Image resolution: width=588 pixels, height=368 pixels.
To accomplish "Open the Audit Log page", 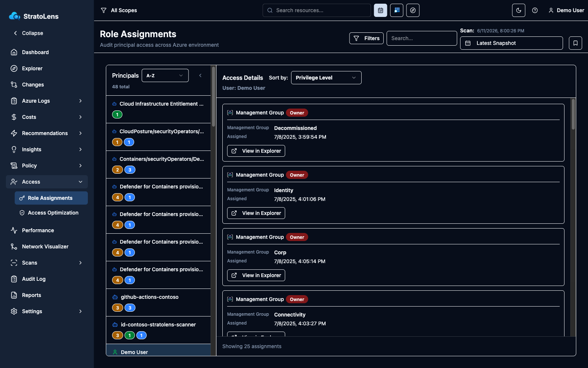I will (x=47, y=279).
